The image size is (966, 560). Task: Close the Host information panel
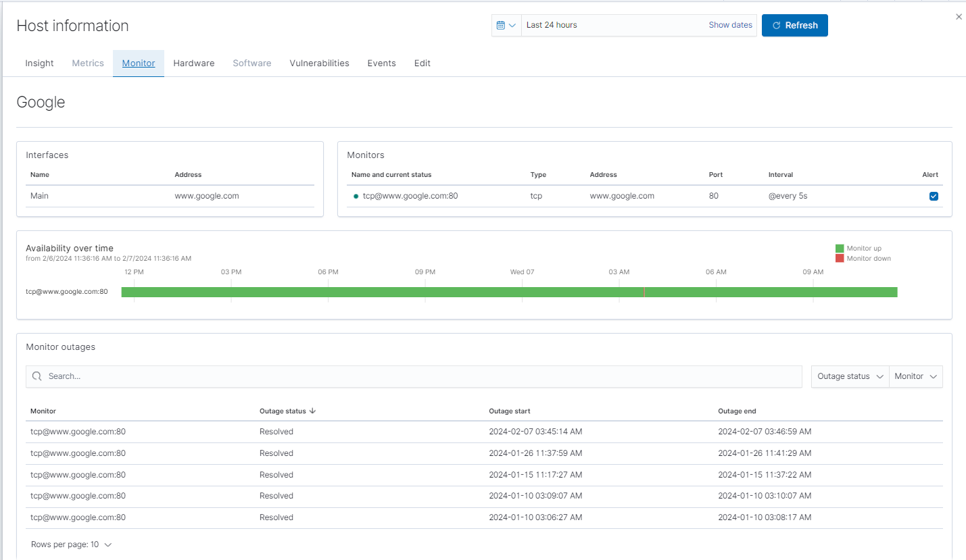959,17
